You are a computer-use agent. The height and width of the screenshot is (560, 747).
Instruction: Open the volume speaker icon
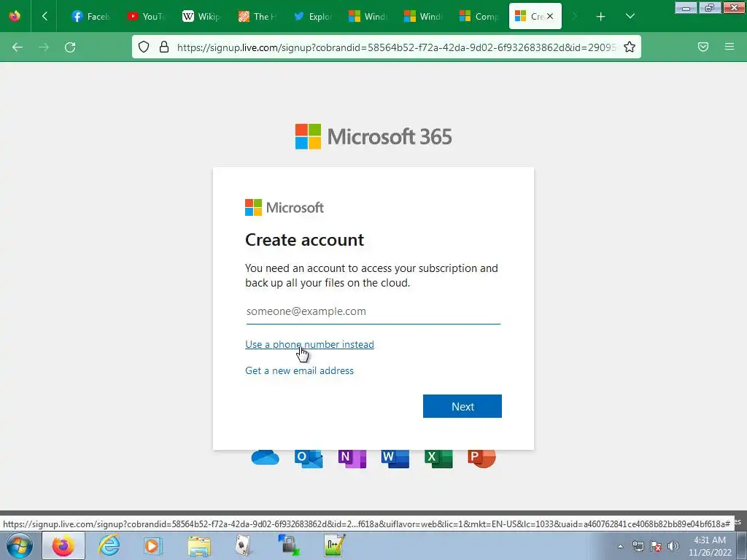coord(673,546)
